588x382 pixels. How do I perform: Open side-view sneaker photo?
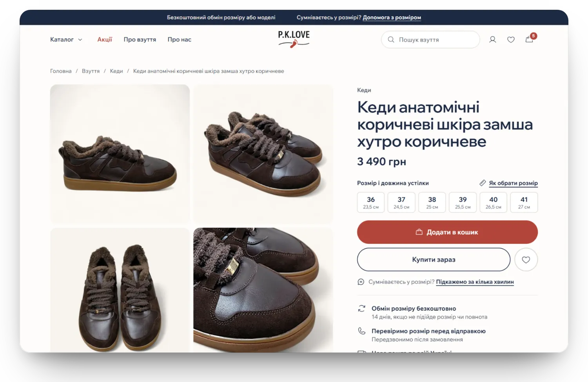point(120,154)
